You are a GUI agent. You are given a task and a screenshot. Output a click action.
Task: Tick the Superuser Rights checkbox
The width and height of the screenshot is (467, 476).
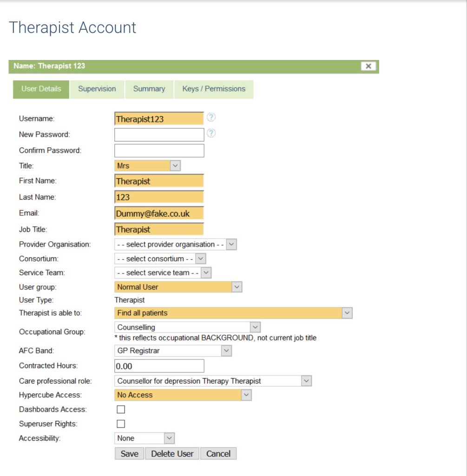(121, 424)
